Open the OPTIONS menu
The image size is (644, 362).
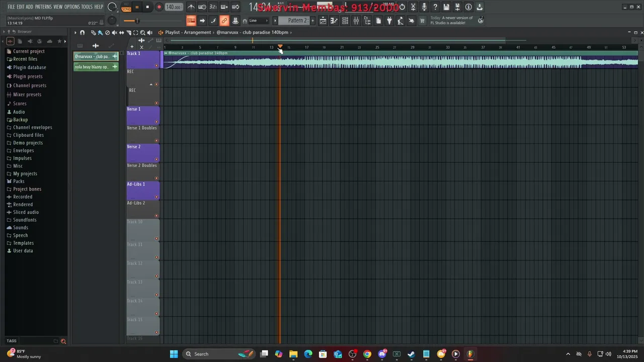72,7
